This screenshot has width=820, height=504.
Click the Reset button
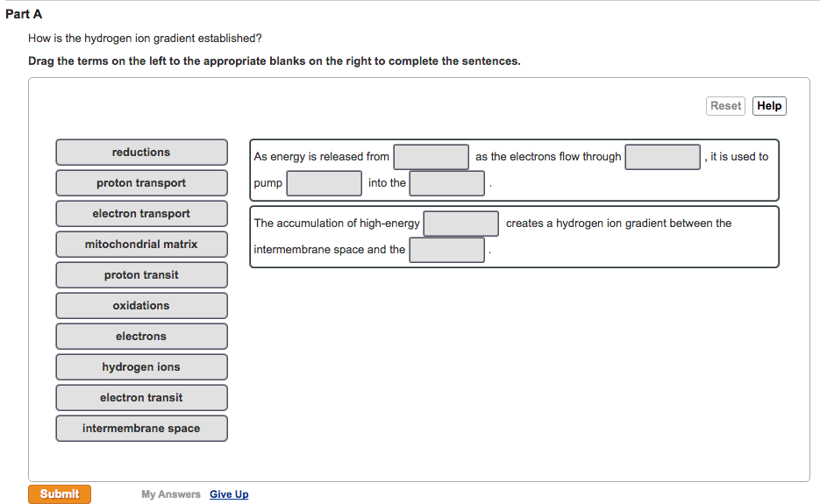[x=725, y=106]
